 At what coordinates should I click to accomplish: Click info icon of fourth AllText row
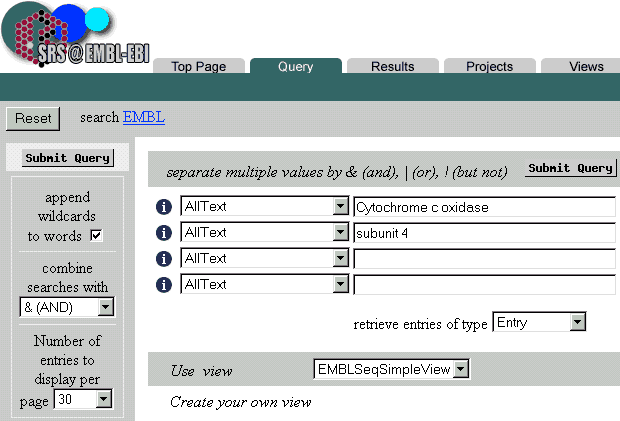[164, 285]
